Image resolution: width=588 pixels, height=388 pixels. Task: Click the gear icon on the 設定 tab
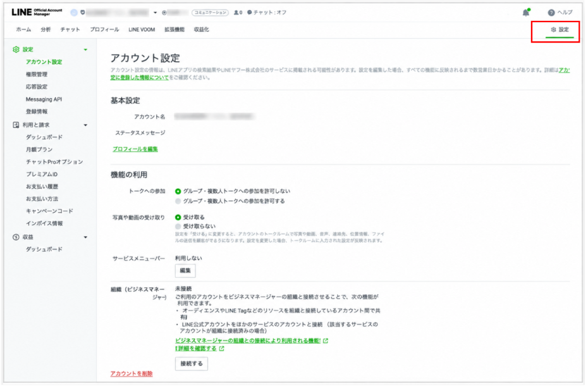coord(553,30)
